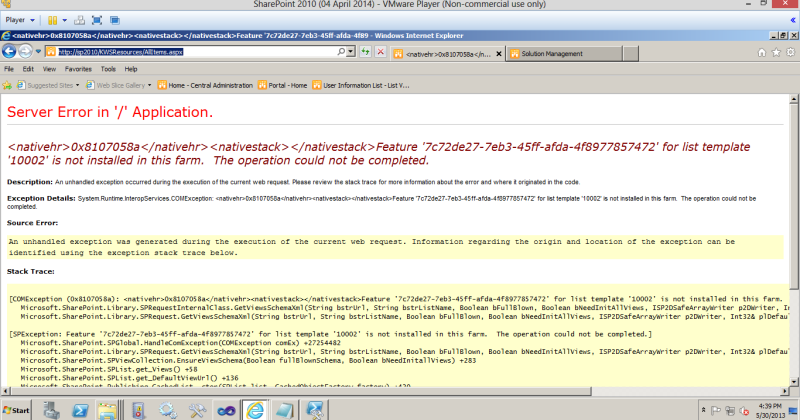Click the 'Source Error:' label
This screenshot has height=420, width=800.
[32, 223]
